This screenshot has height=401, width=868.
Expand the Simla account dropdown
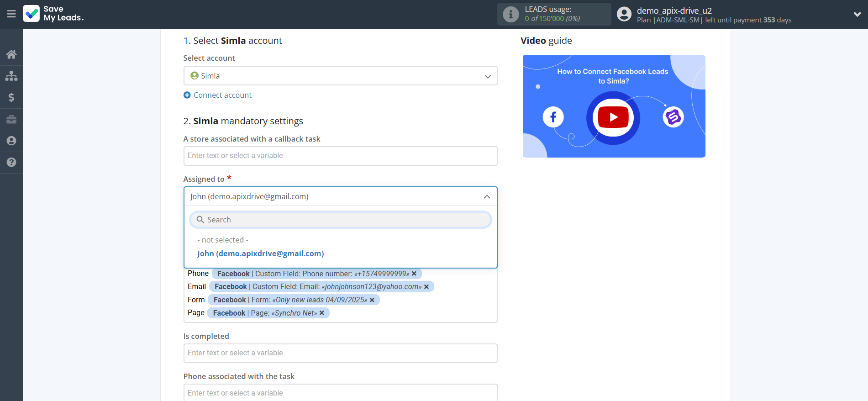[x=340, y=76]
